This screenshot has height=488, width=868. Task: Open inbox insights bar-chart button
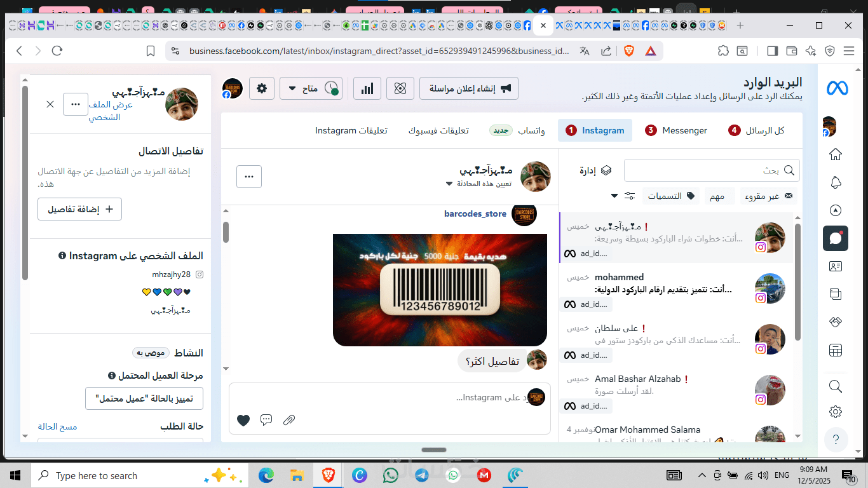367,88
